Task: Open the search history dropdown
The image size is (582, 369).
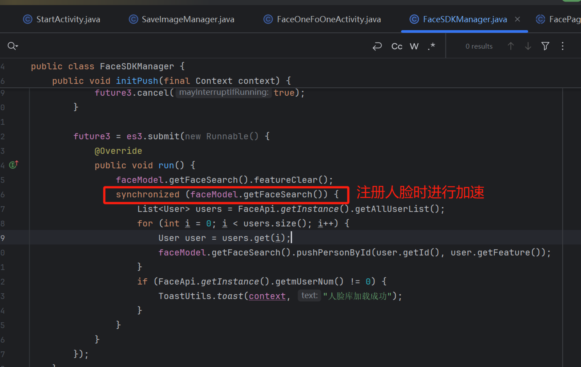Action: [13, 46]
